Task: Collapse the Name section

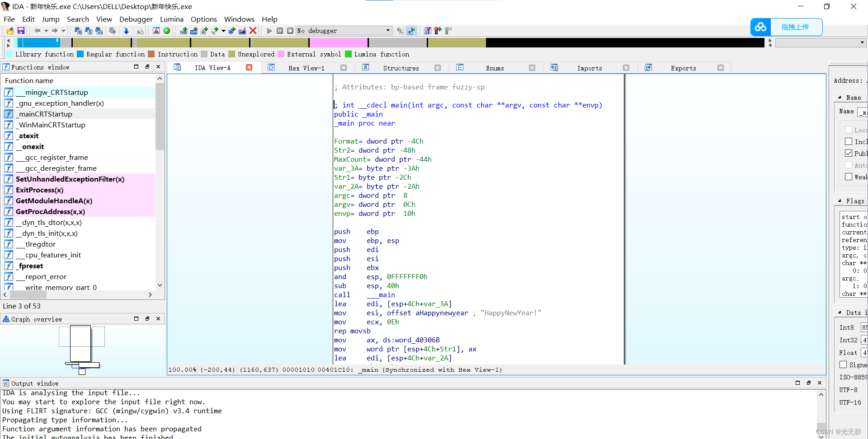Action: coord(840,97)
